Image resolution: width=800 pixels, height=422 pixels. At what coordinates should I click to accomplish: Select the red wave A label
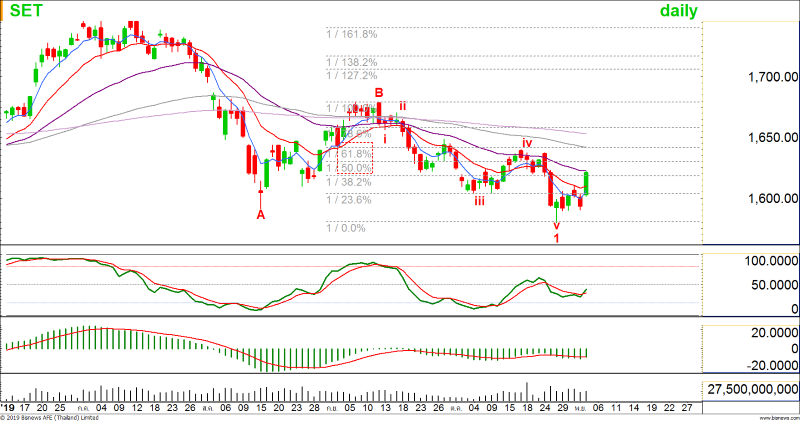click(261, 214)
